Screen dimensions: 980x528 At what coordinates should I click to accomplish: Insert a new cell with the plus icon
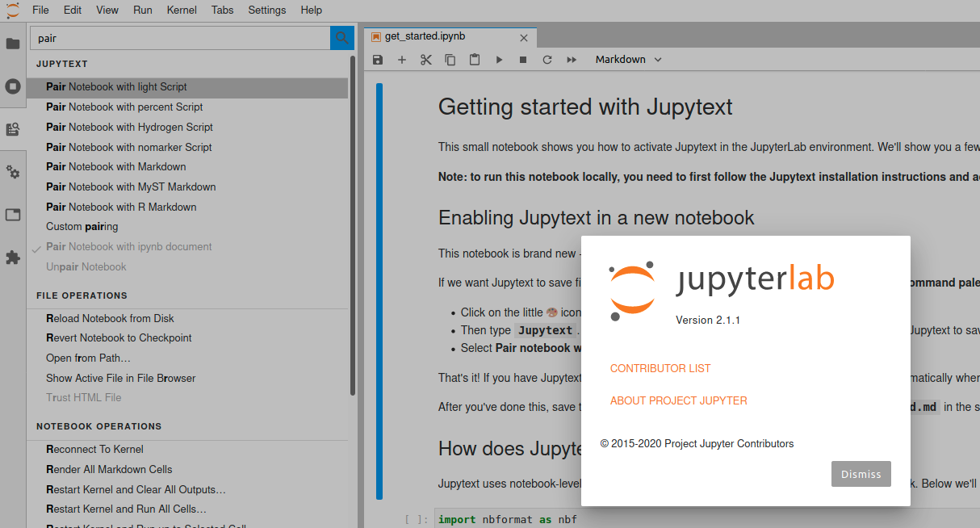tap(401, 59)
